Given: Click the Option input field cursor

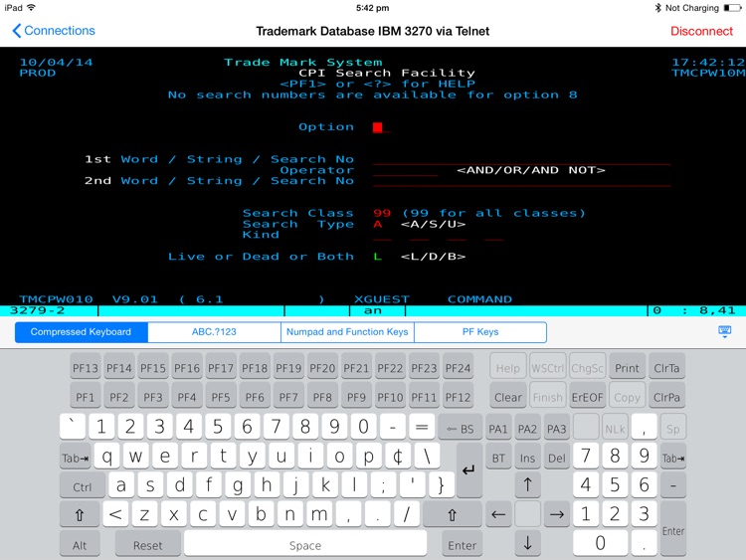Looking at the screenshot, I should (x=378, y=127).
